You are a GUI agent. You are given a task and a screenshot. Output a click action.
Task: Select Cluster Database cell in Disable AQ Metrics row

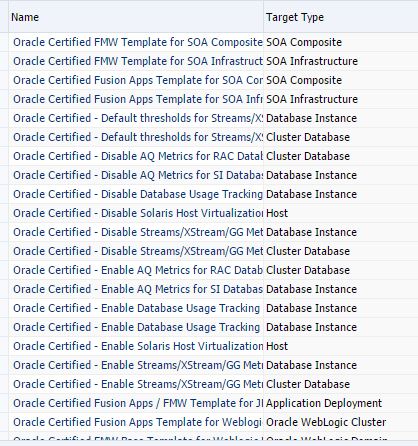click(308, 156)
